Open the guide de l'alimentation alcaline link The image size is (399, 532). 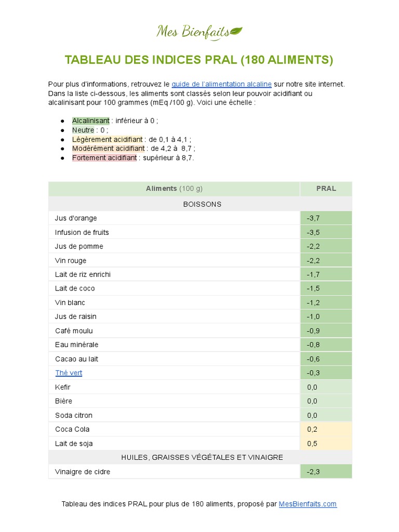coord(221,84)
